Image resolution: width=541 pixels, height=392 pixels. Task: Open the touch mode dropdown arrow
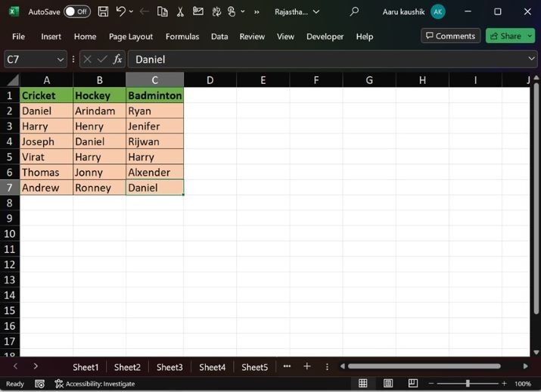[243, 12]
